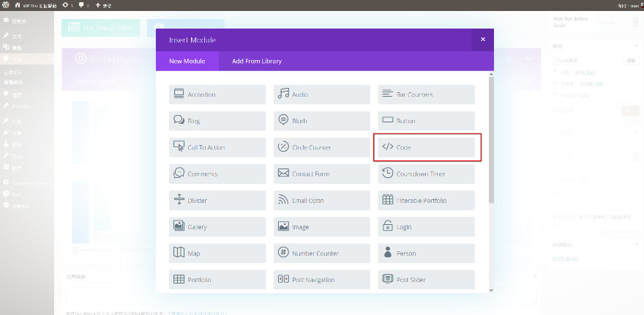
Task: Click the Person silhouette icon
Action: click(388, 252)
